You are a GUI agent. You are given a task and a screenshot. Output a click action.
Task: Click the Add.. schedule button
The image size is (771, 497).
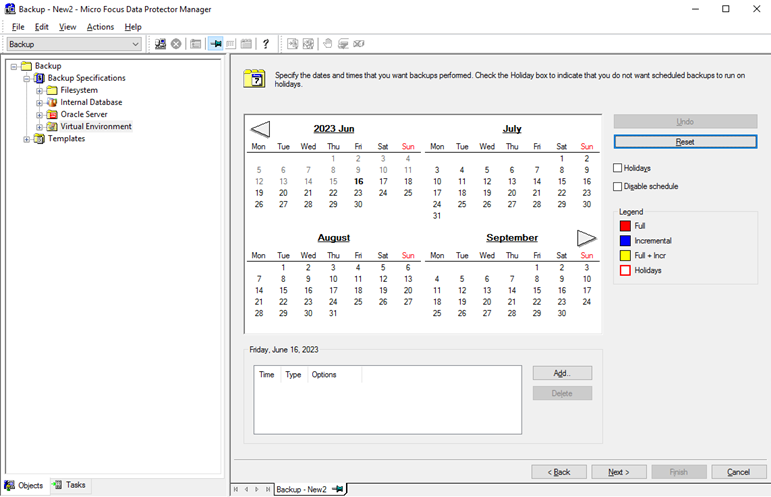click(562, 373)
